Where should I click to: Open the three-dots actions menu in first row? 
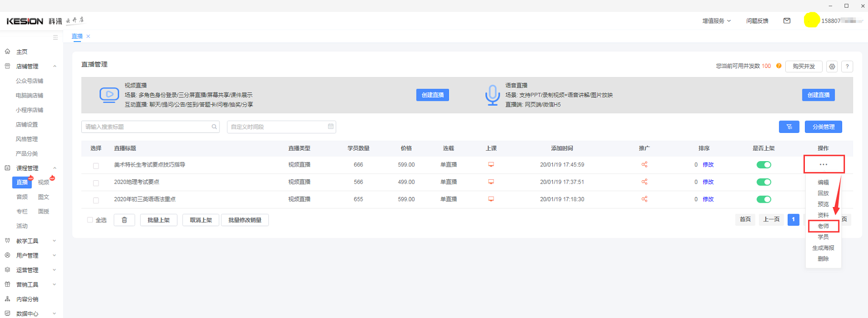point(823,164)
